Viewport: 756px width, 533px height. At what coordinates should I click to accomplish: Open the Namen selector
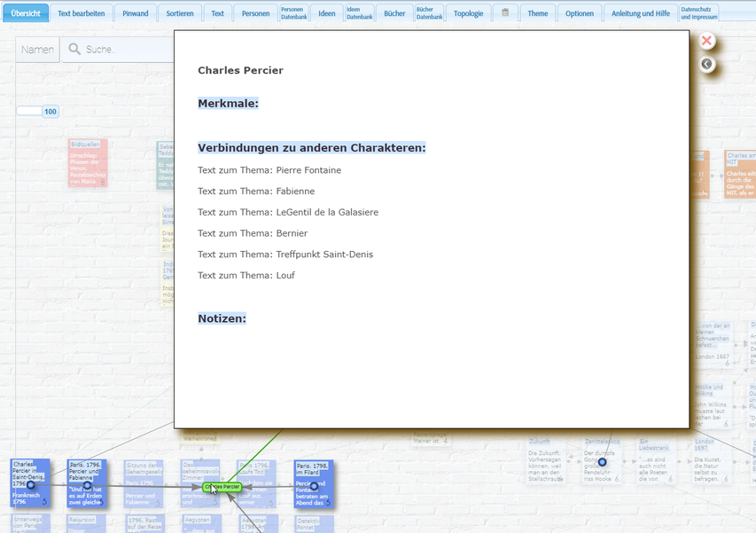37,50
